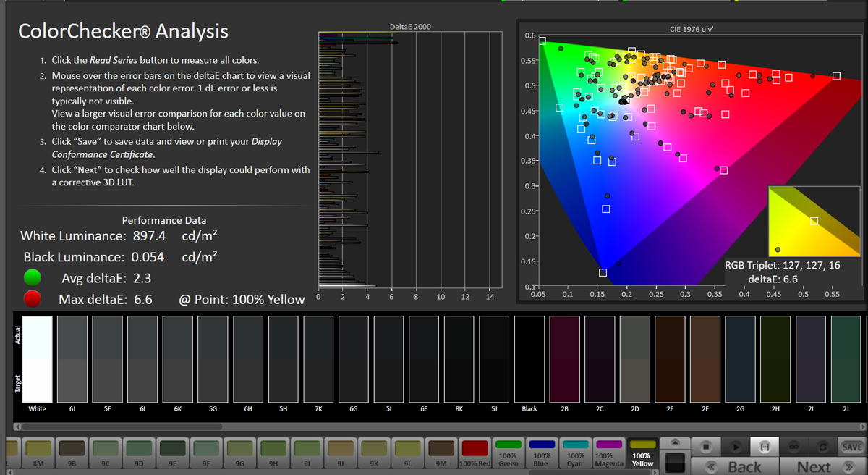This screenshot has height=475, width=868.
Task: Click the Black comparator swatch
Action: pos(529,359)
